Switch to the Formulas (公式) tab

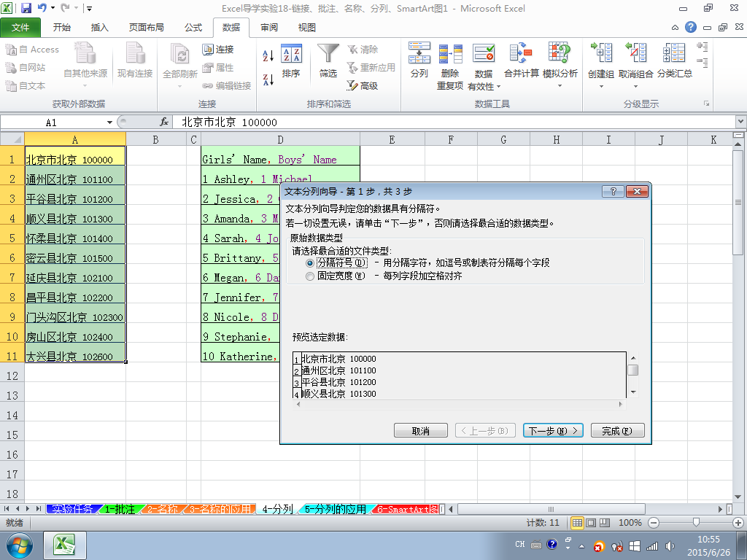(193, 28)
